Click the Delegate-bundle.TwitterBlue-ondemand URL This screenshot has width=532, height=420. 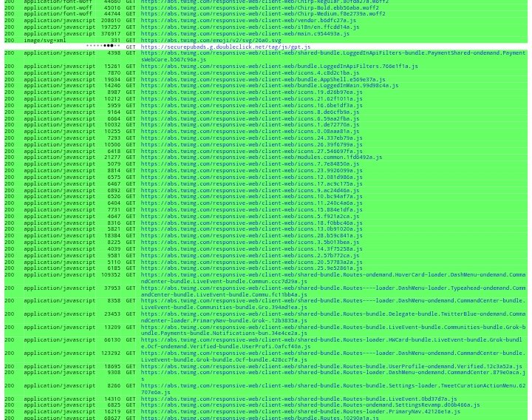333,317
